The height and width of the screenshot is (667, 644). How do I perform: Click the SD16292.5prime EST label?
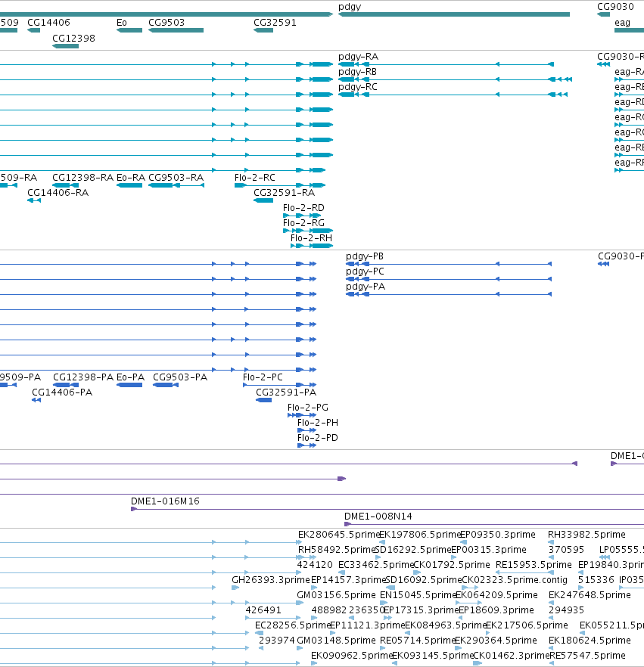(412, 550)
